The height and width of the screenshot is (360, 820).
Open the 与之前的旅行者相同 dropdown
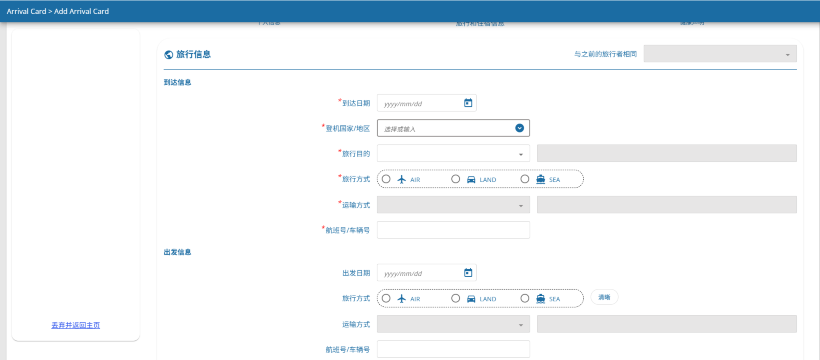720,54
